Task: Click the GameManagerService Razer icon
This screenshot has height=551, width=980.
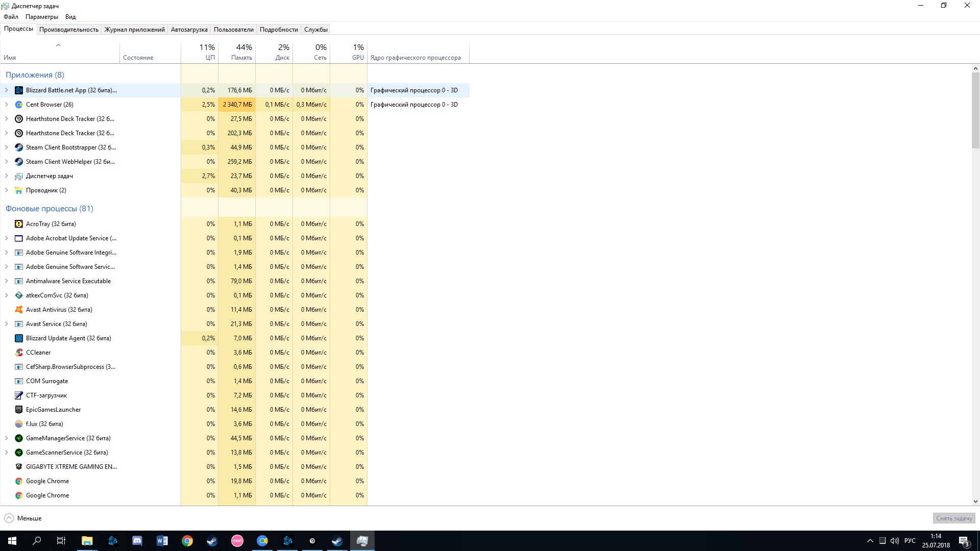Action: (19, 438)
